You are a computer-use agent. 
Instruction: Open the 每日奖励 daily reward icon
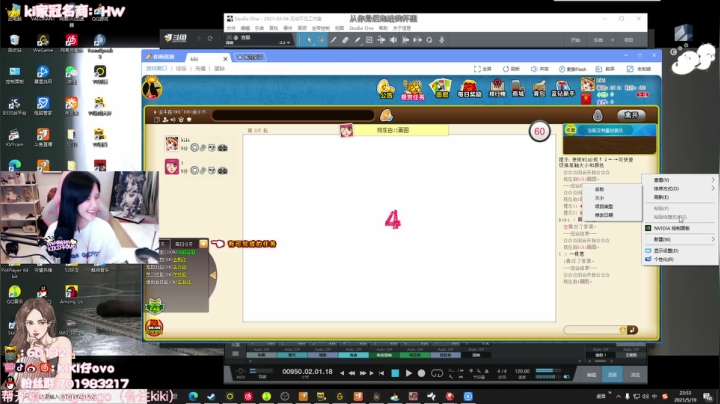click(469, 89)
